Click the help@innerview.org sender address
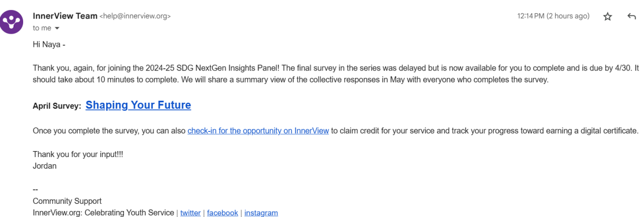Image resolution: width=644 pixels, height=217 pixels. pyautogui.click(x=135, y=16)
